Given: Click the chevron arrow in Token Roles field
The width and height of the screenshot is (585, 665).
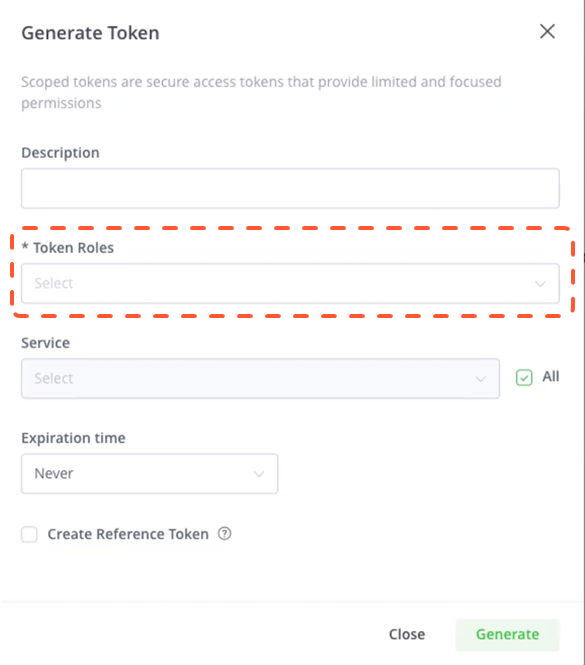Looking at the screenshot, I should coord(540,284).
